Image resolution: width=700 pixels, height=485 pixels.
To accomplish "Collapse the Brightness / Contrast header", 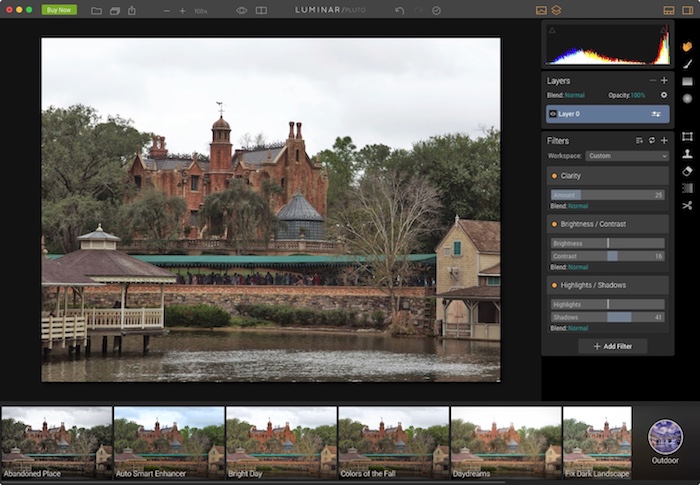I will pos(608,224).
